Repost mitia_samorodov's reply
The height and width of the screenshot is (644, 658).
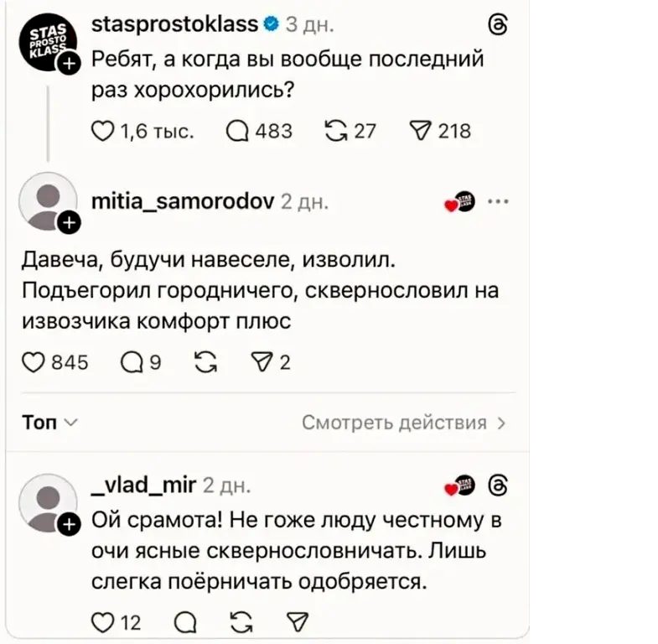pos(203,362)
